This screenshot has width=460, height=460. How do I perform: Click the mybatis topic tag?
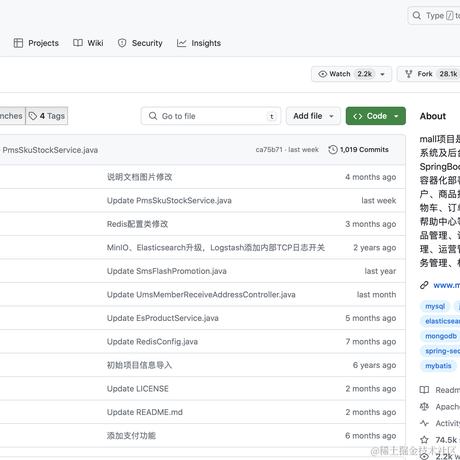tap(438, 366)
